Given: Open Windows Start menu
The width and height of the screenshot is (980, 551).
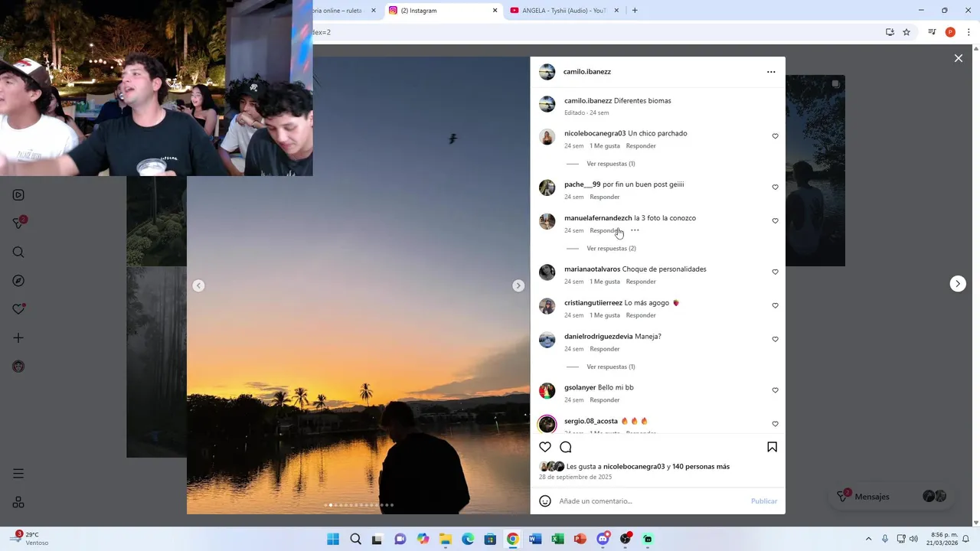Looking at the screenshot, I should pos(333,540).
